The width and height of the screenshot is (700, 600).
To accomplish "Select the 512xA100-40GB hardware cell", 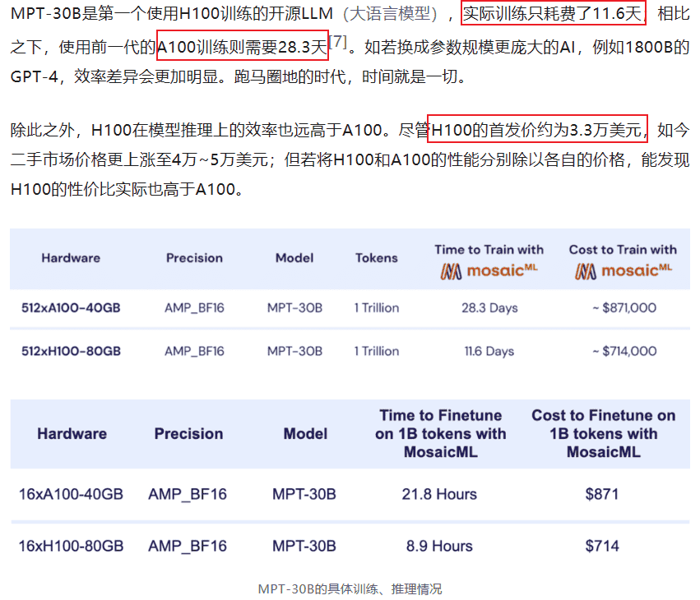I will point(71,308).
